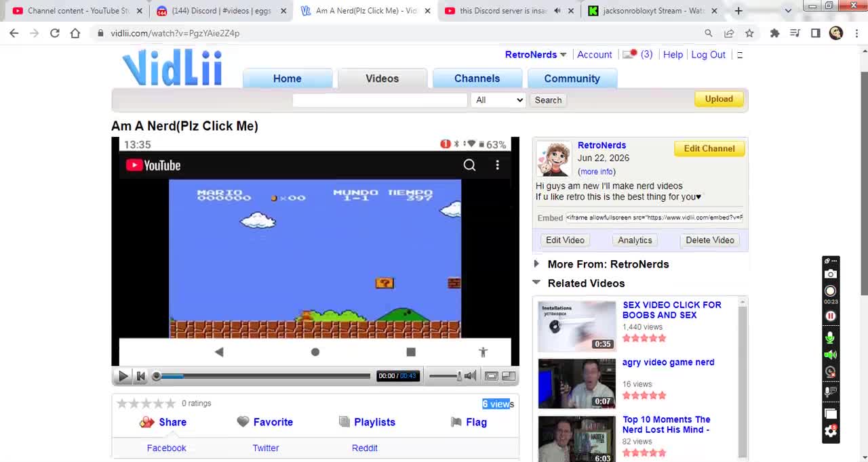Click the Log Out link
The width and height of the screenshot is (868, 462).
point(708,55)
